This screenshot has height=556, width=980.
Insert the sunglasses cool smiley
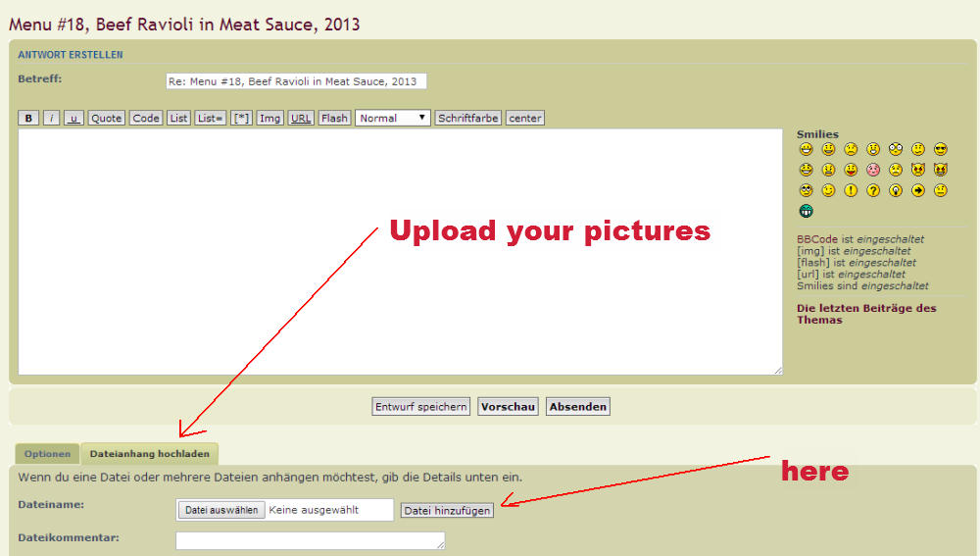pos(941,149)
